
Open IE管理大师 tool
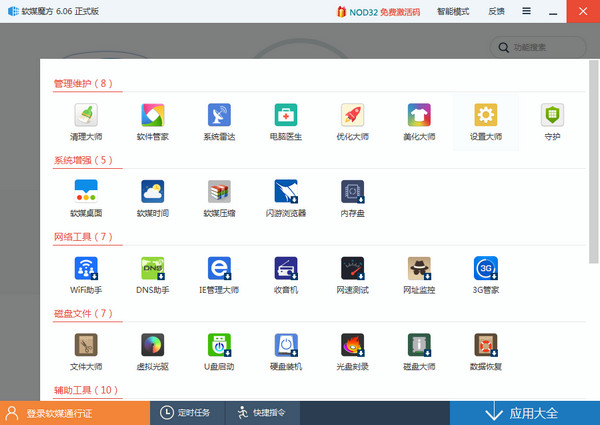click(219, 275)
